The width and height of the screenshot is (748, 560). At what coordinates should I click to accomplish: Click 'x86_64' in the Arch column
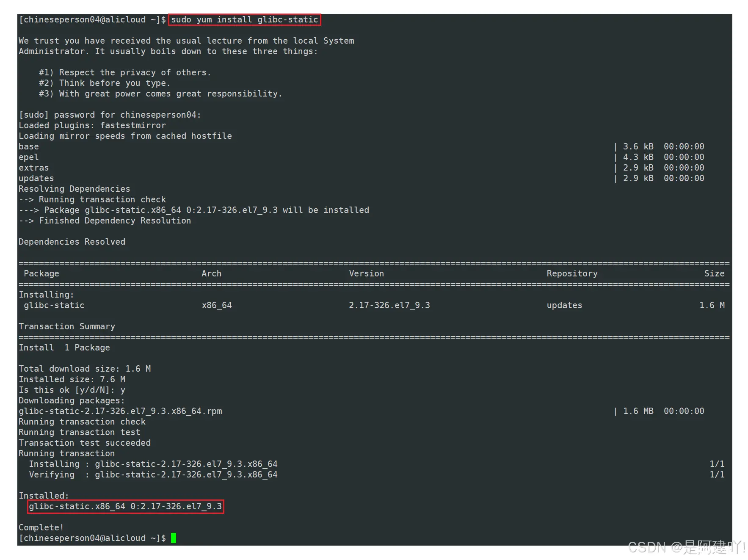(x=217, y=305)
